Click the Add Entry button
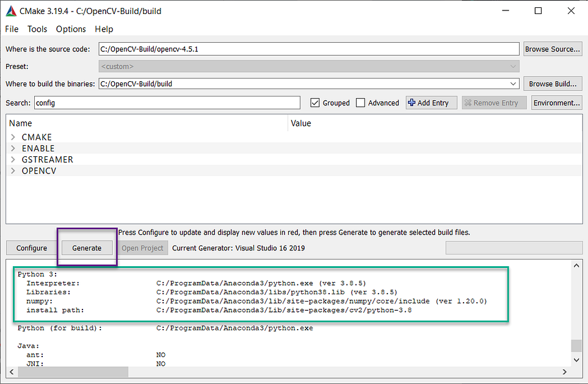The height and width of the screenshot is (384, 588). [431, 103]
